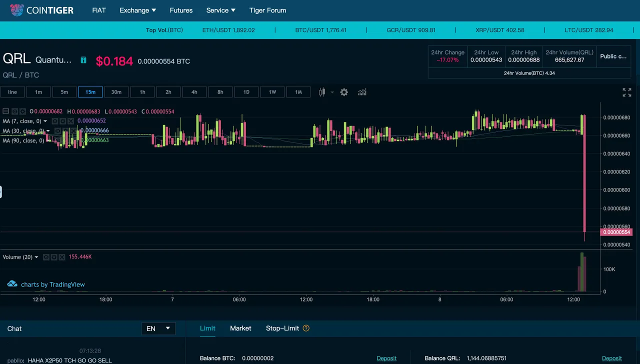Viewport: 640px width, 364px height.
Task: Select the 5m interval
Action: coord(64,92)
